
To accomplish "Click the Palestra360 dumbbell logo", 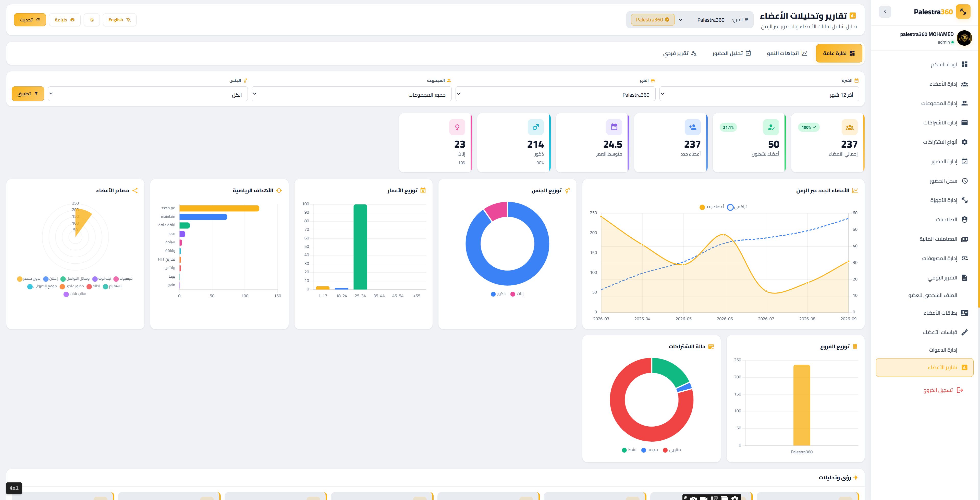I will point(963,12).
